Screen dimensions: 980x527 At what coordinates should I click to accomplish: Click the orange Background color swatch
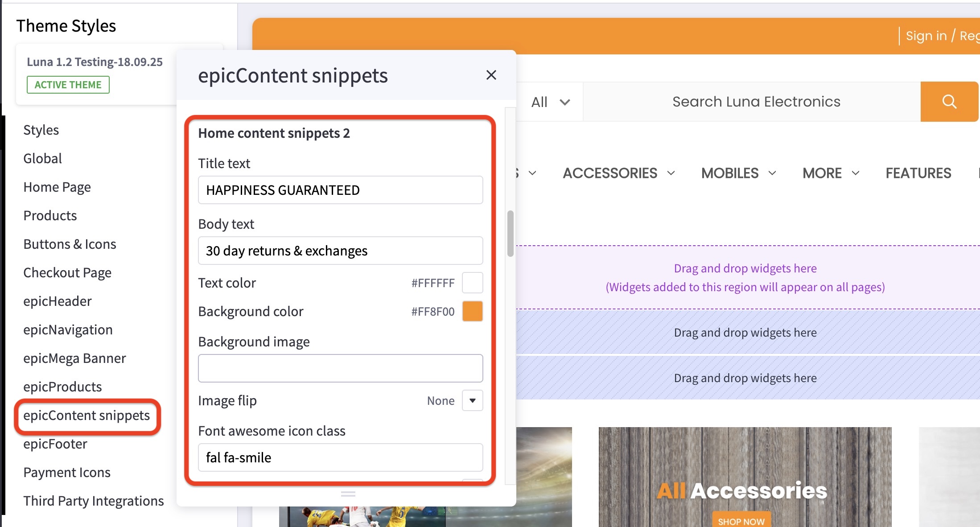[x=473, y=311]
